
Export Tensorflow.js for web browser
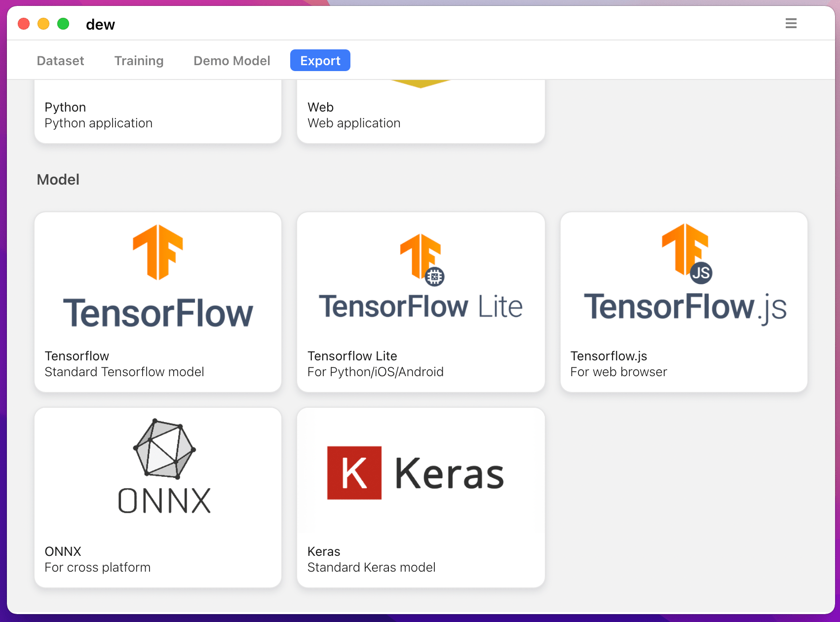pyautogui.click(x=684, y=302)
